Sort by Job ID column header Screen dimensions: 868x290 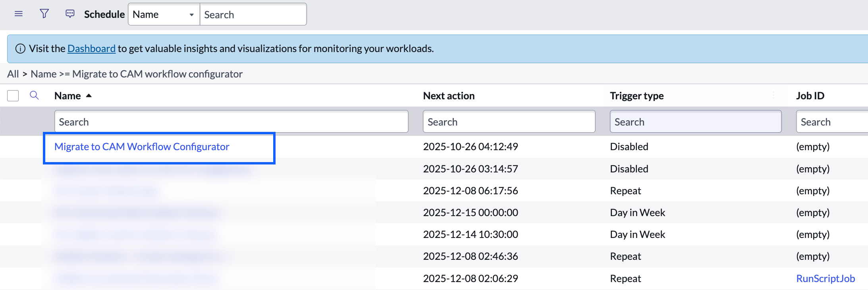810,96
